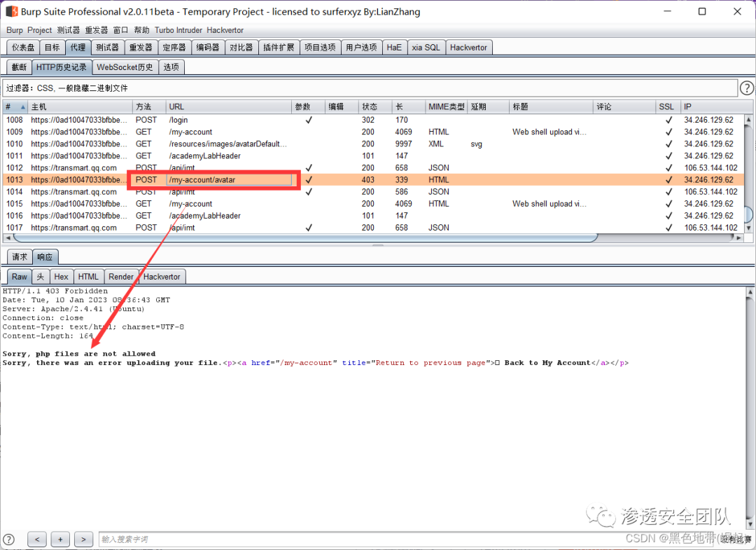Select history row 1008 /login
This screenshot has height=550, width=756.
point(373,120)
